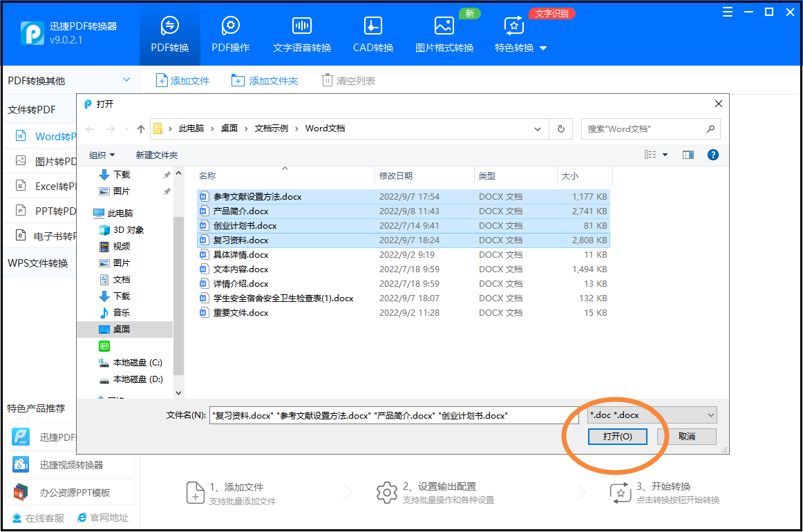The width and height of the screenshot is (803, 532).
Task: Switch to PDF操作 tab
Action: [x=230, y=35]
